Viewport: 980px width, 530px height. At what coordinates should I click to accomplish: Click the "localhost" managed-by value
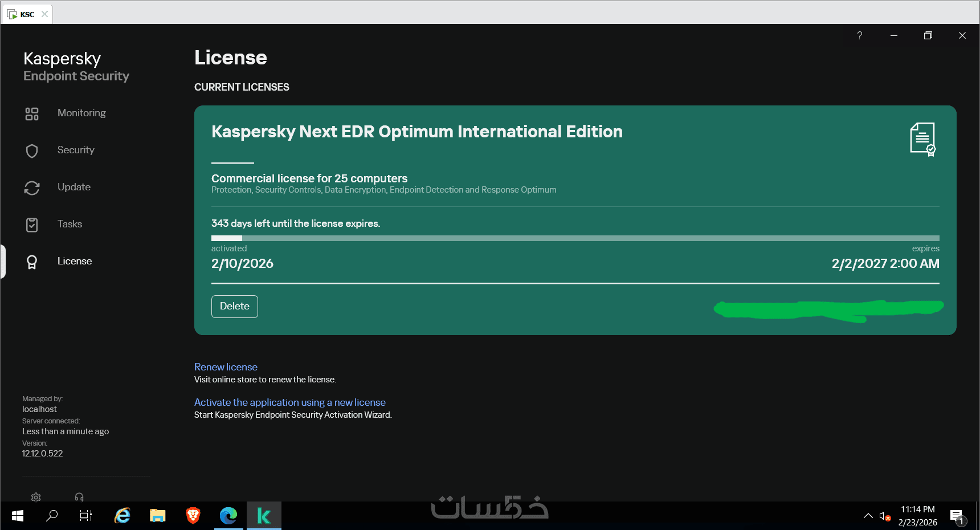(x=39, y=409)
